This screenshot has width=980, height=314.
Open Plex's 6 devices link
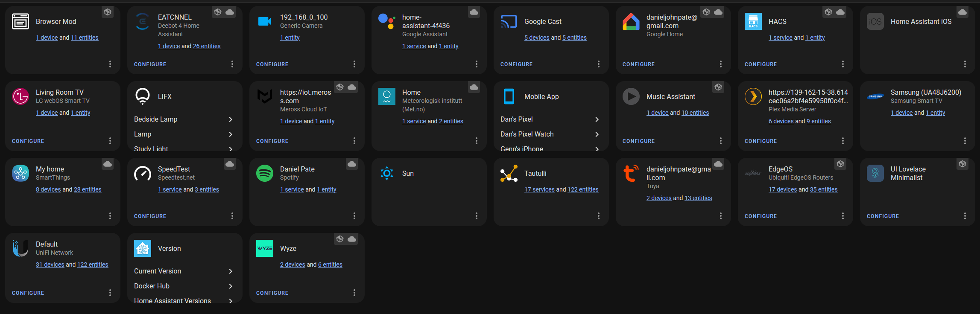point(781,121)
